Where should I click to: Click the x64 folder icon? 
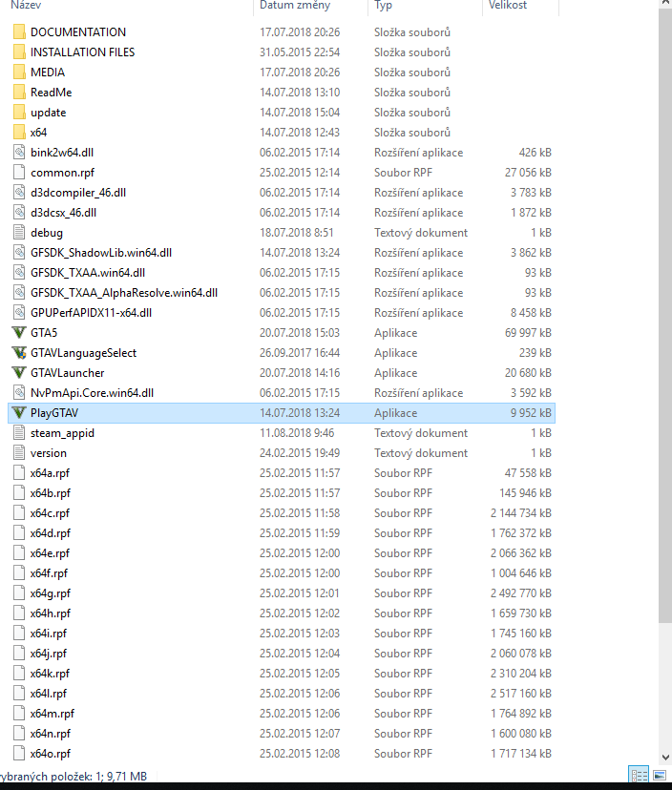pyautogui.click(x=19, y=133)
